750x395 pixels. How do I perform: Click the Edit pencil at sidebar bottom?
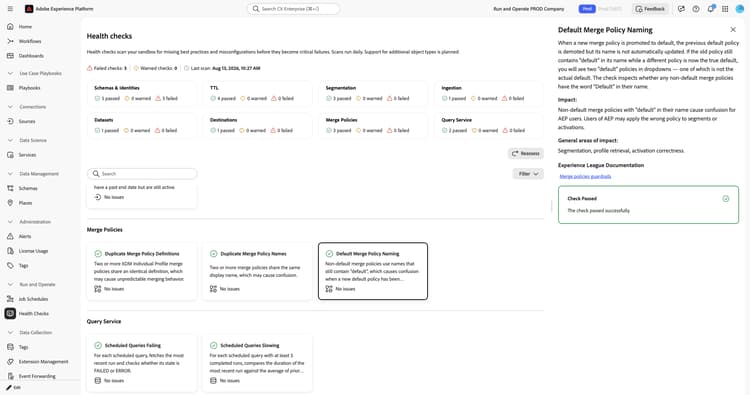tap(9, 387)
